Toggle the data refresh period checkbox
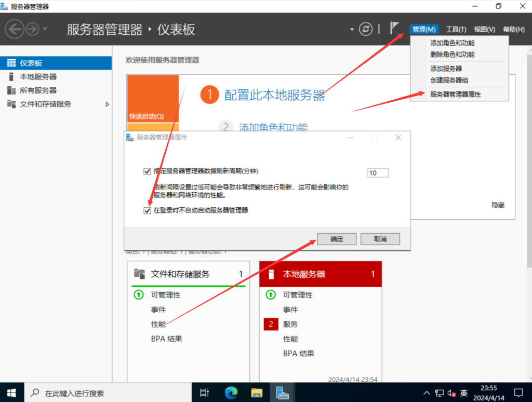Image resolution: width=532 pixels, height=402 pixels. [x=147, y=171]
